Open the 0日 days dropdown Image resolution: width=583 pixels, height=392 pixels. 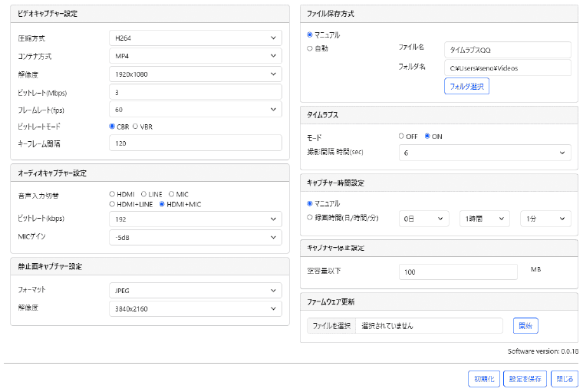(x=424, y=219)
